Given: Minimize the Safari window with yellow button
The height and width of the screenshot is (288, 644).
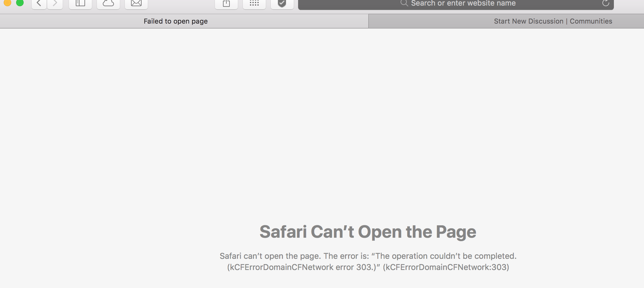Looking at the screenshot, I should coord(7,2).
